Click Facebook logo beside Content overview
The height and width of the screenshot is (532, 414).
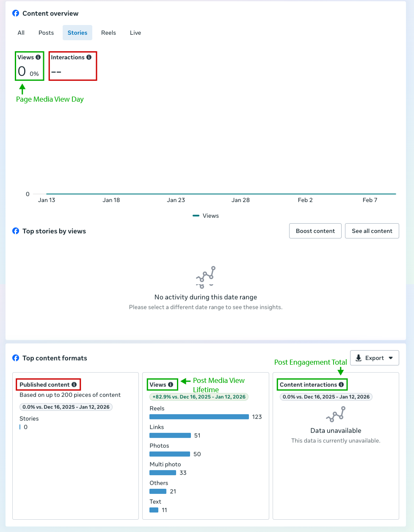click(16, 13)
